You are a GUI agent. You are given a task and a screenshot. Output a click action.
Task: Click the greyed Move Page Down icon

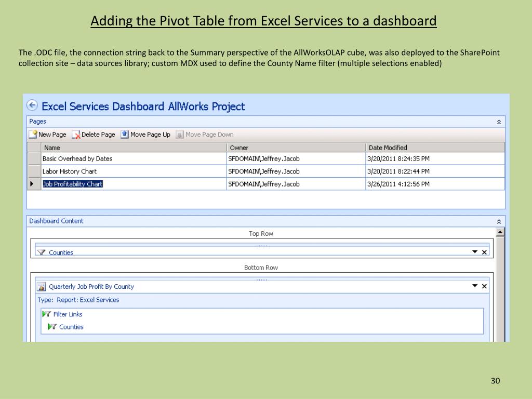[179, 135]
